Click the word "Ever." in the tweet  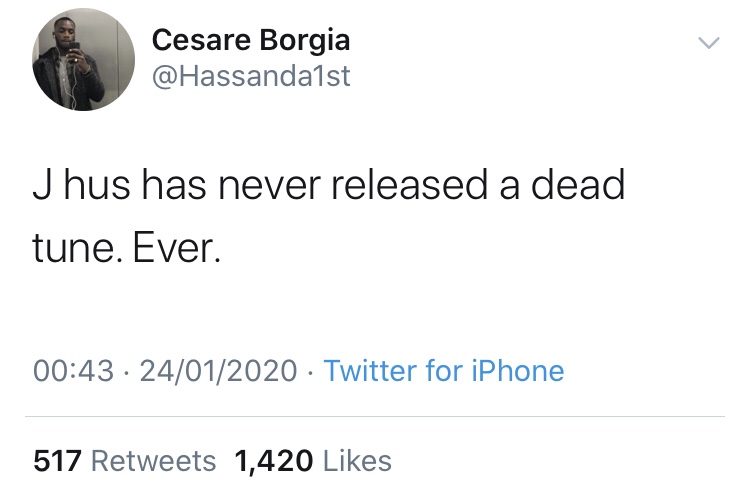pyautogui.click(x=177, y=249)
